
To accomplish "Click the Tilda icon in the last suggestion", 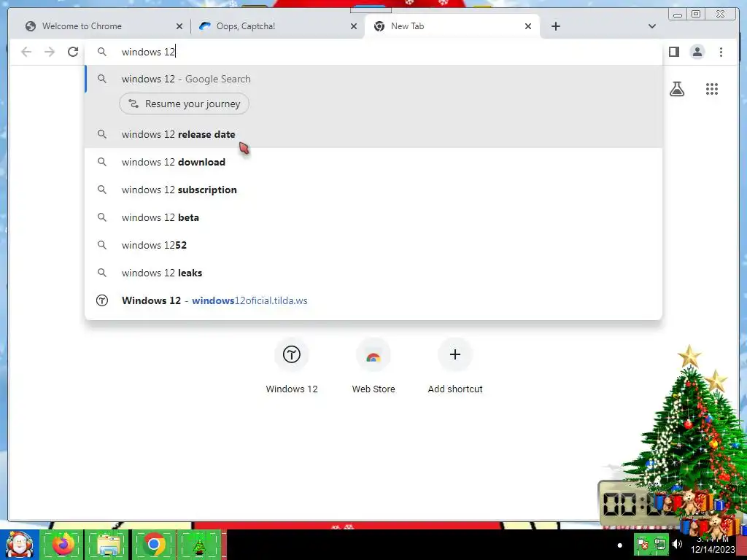I will [x=102, y=300].
